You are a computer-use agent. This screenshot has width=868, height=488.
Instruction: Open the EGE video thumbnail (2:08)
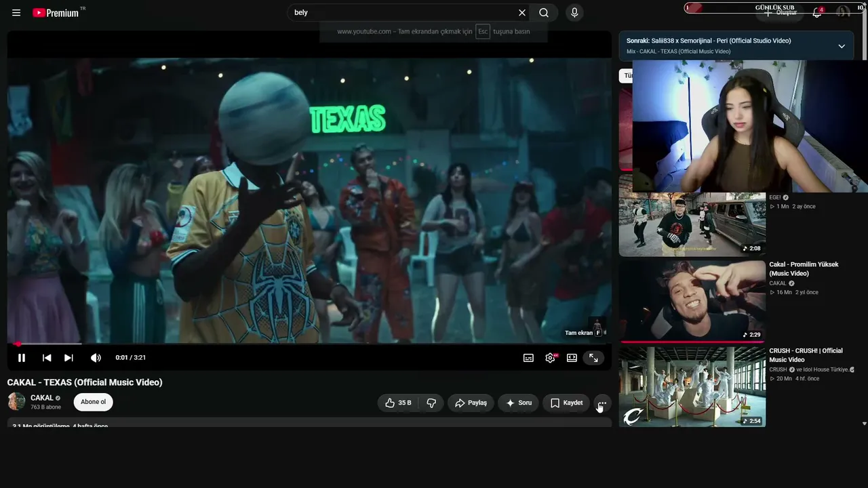692,224
